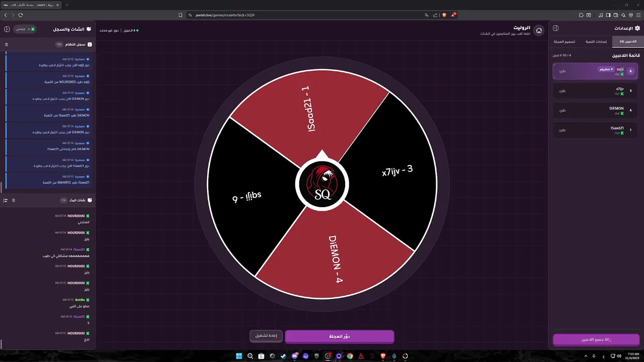Image resolution: width=644 pixels, height=362 pixels.
Task: Kick player x7ijv using طرد
Action: click(x=562, y=91)
